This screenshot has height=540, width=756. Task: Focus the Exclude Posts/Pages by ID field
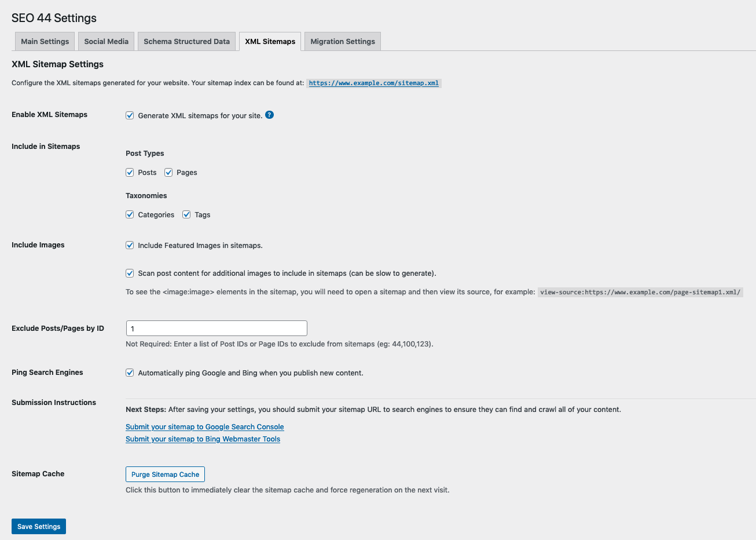[216, 329]
